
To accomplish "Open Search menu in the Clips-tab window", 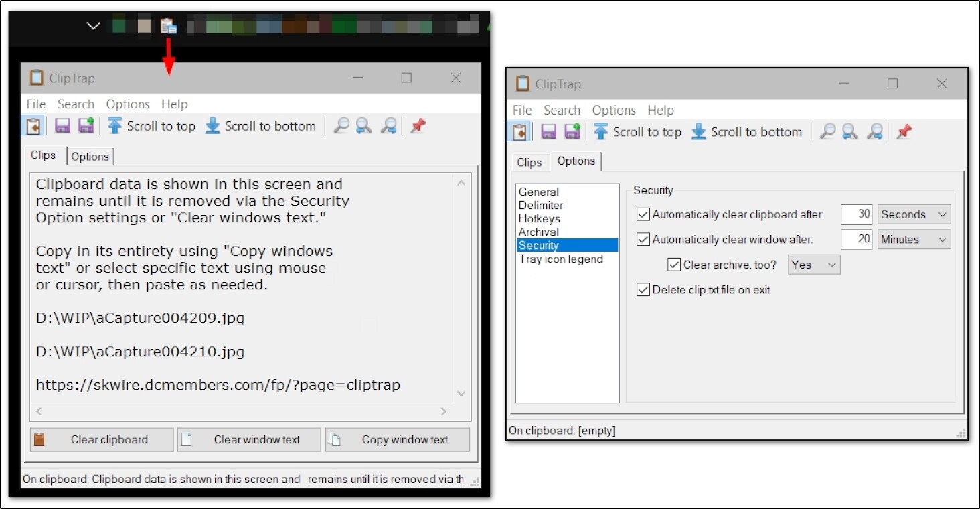I will pos(76,104).
